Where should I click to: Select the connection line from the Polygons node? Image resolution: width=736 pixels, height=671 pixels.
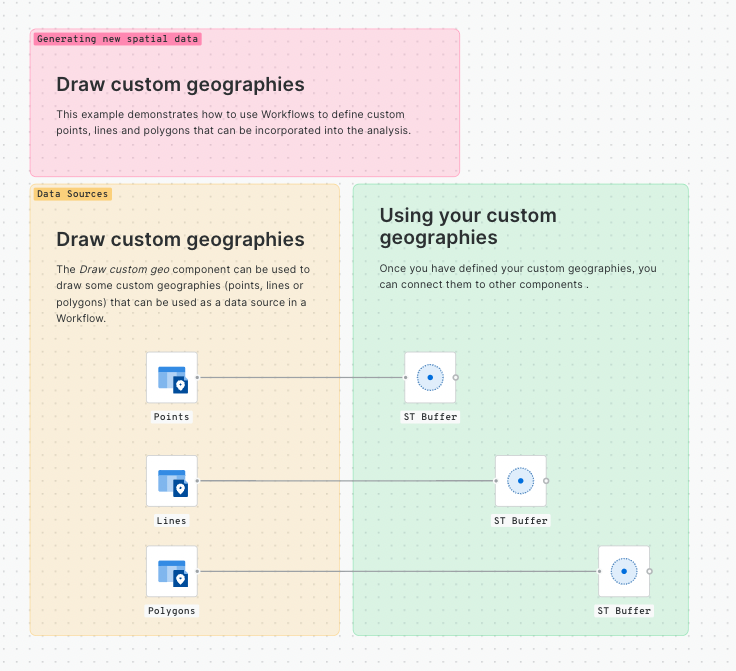tap(400, 571)
